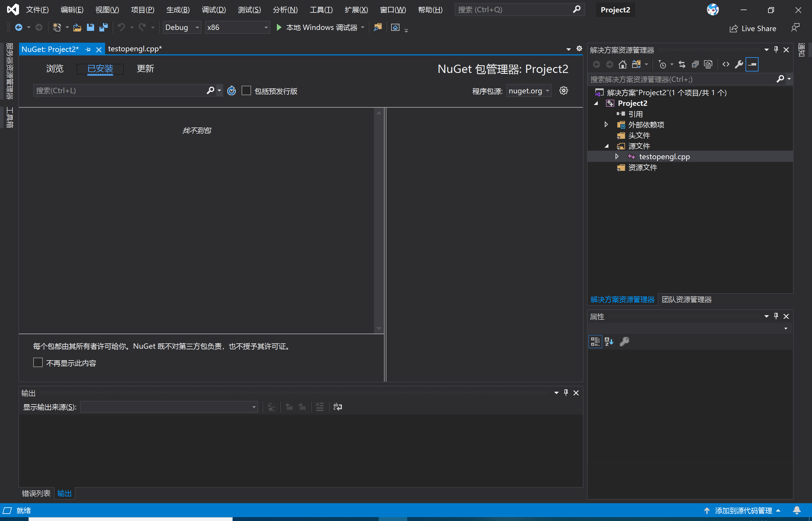Click the NuGet refresh packages icon
812x521 pixels.
click(x=233, y=90)
